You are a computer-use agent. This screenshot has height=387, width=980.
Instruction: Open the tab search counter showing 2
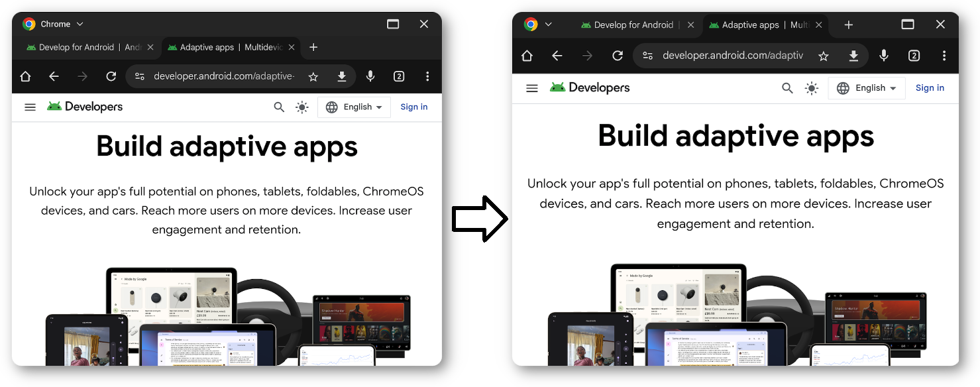399,76
